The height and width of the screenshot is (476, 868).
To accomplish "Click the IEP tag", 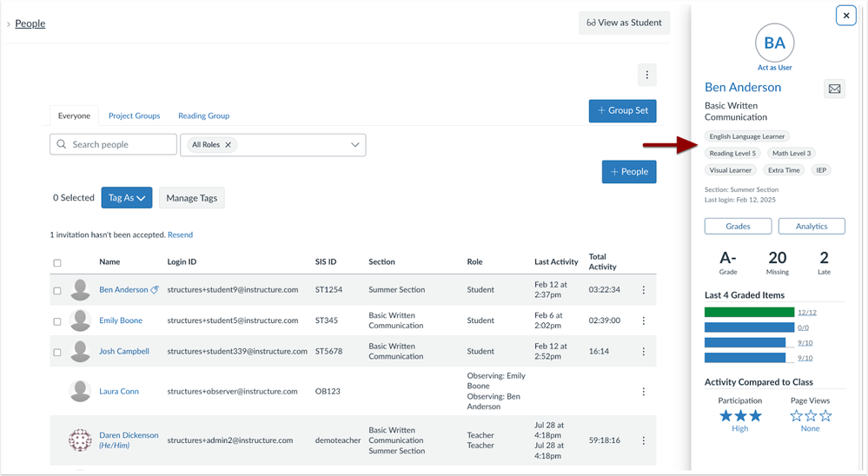I will click(x=821, y=170).
